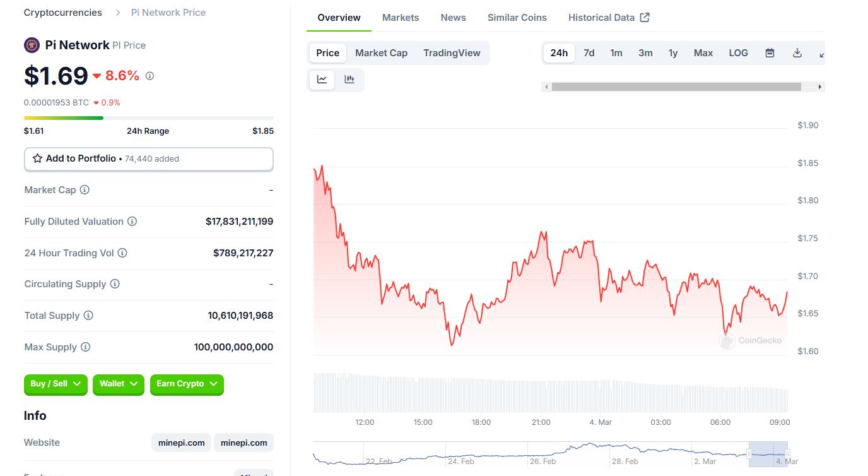Select the 24h time range
This screenshot has width=868, height=476.
(x=559, y=53)
